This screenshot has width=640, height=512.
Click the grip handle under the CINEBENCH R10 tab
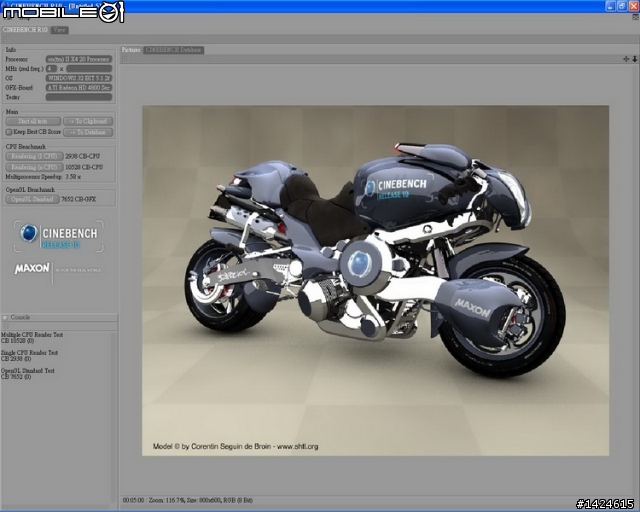point(5,39)
